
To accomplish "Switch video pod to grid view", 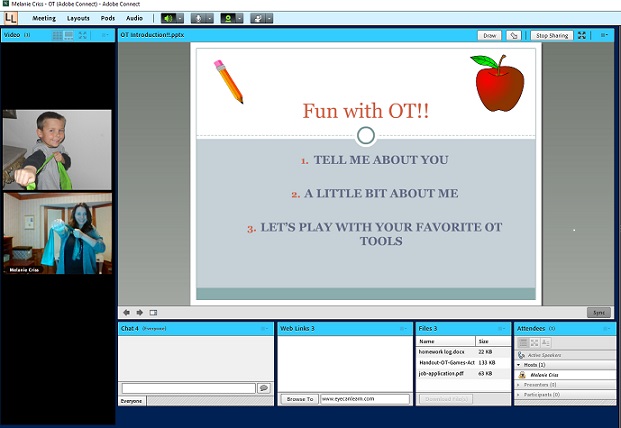I will (57, 35).
